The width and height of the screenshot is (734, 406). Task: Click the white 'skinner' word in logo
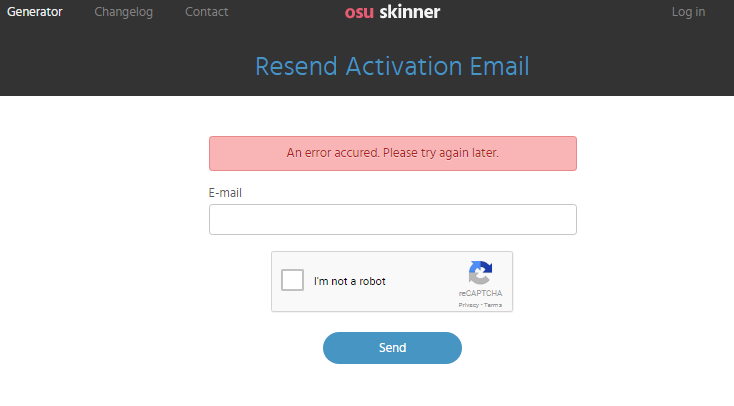pos(410,12)
